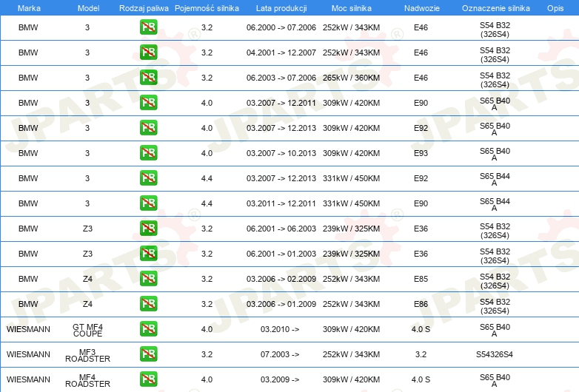579x392 pixels.
Task: Select the 265kW / 360KM power cell
Action: [x=351, y=78]
